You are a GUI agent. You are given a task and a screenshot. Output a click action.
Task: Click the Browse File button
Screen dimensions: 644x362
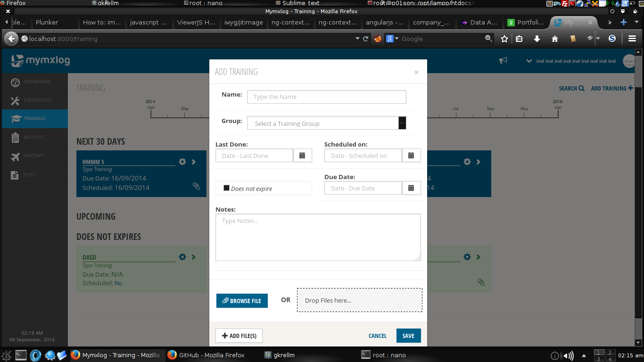click(242, 301)
